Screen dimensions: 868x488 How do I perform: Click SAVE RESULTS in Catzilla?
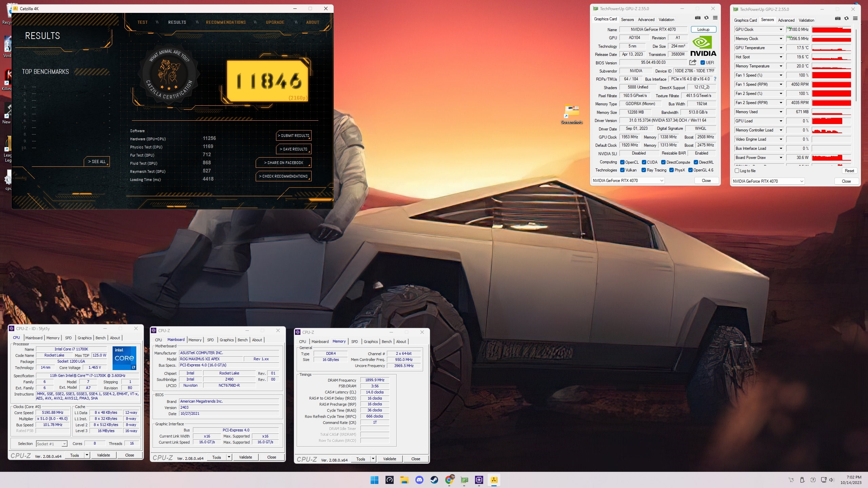[294, 149]
